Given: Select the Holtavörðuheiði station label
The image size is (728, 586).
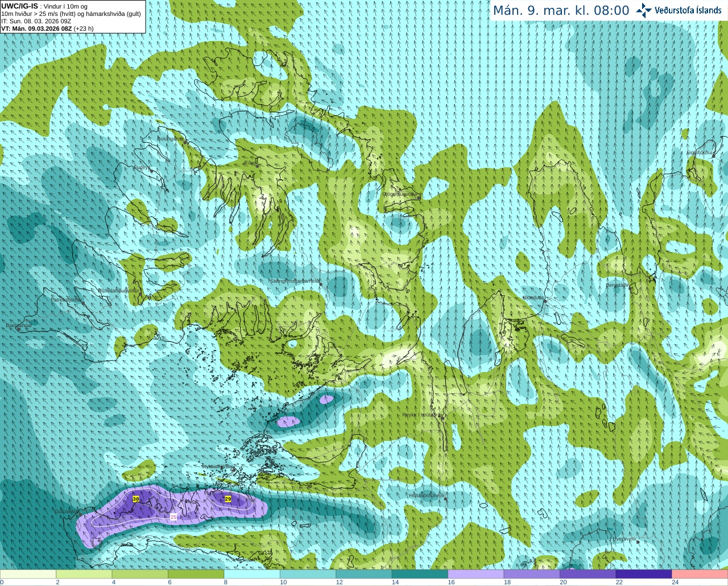Looking at the screenshot, I should coord(427,496).
